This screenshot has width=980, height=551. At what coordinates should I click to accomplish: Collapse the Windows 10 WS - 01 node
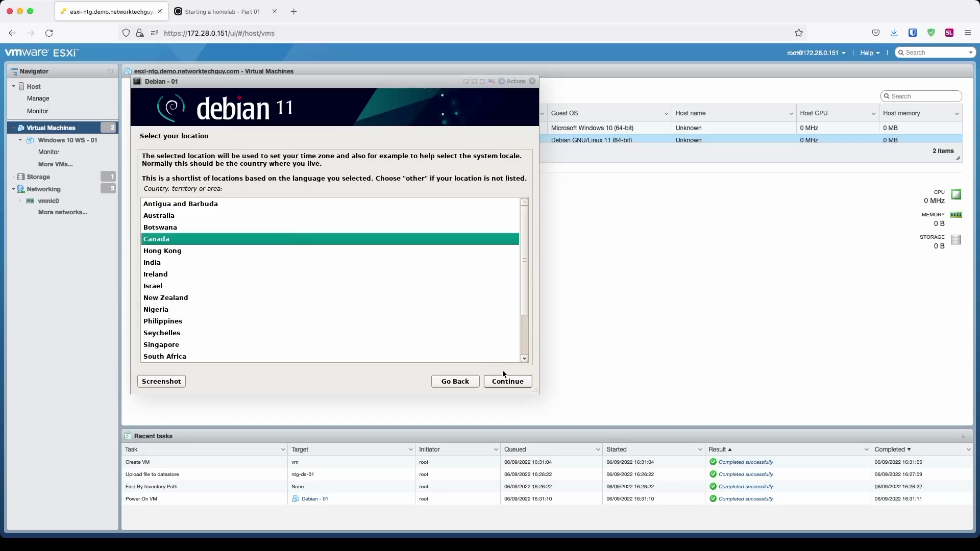coord(20,140)
